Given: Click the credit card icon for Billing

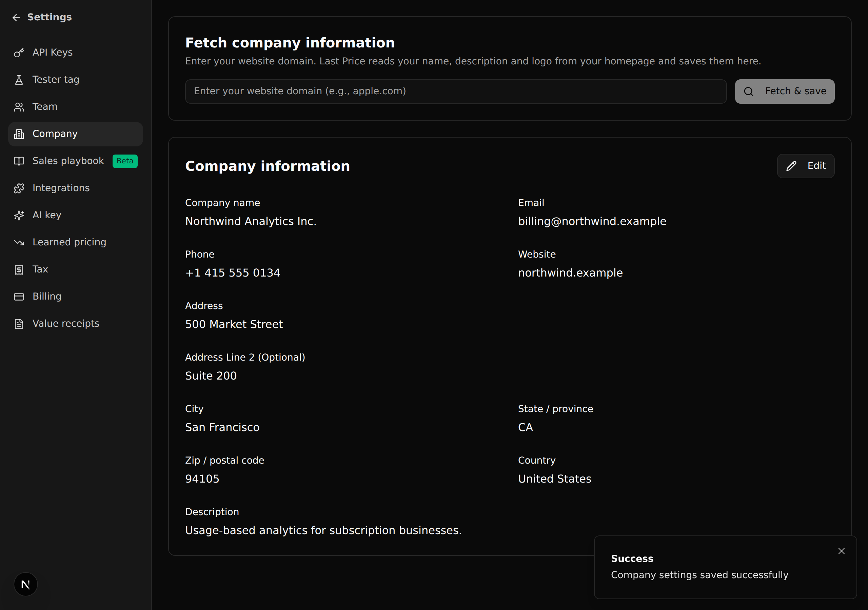Looking at the screenshot, I should [19, 297].
